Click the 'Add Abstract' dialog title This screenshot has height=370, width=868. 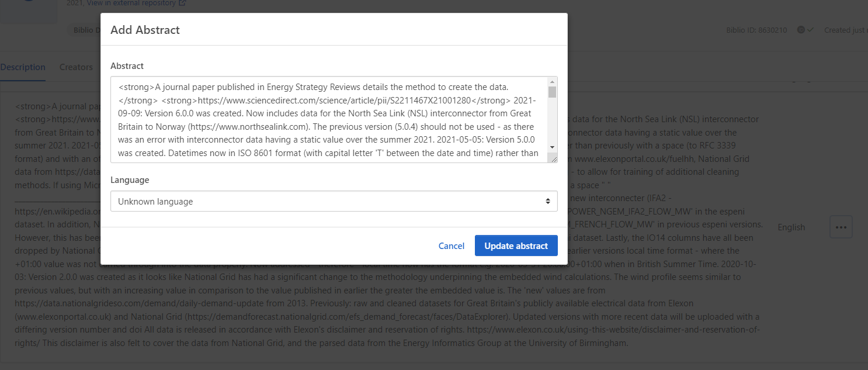(x=145, y=30)
